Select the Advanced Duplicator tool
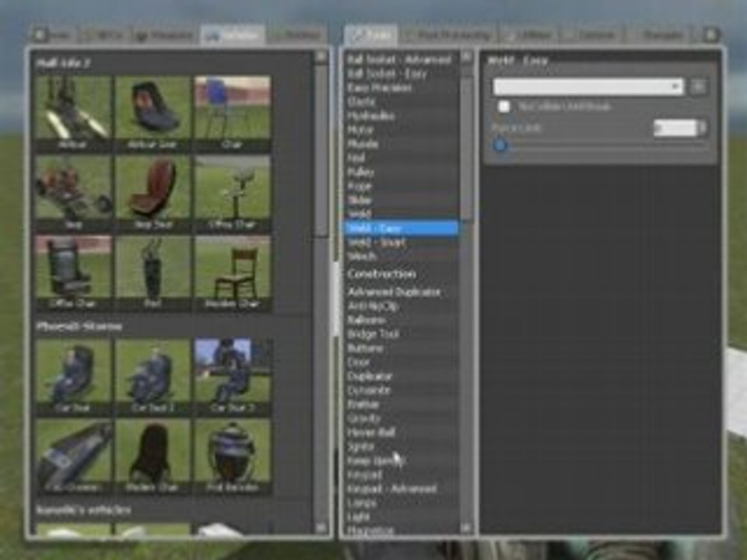This screenshot has height=560, width=747. click(402, 292)
